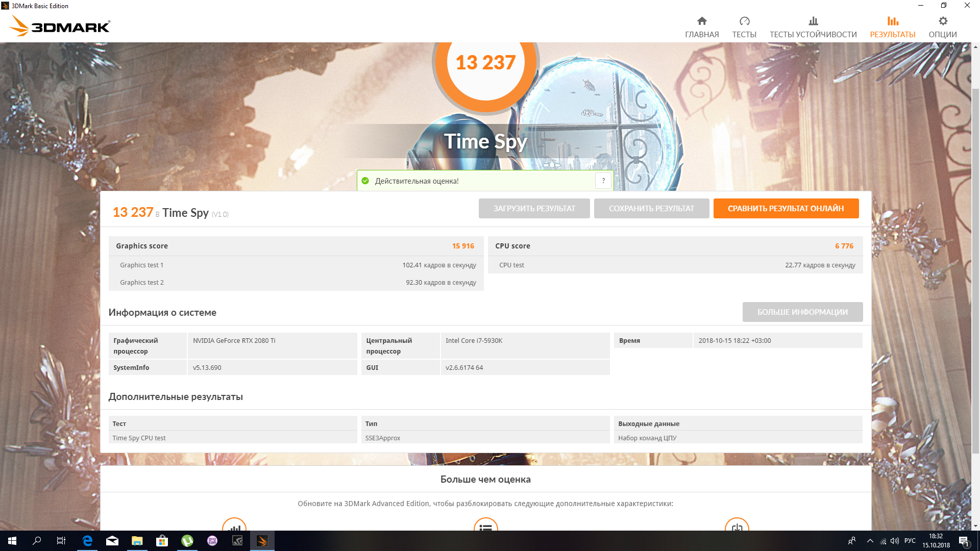Click СРАВНИТЬ РЕЗУЛЬТАТ ОНЛАЙН button

coord(786,208)
